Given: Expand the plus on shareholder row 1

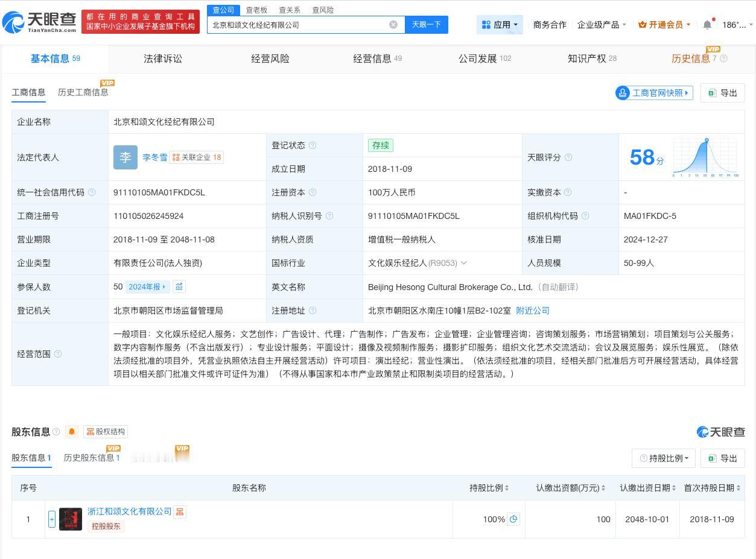Looking at the screenshot, I should coord(52,519).
